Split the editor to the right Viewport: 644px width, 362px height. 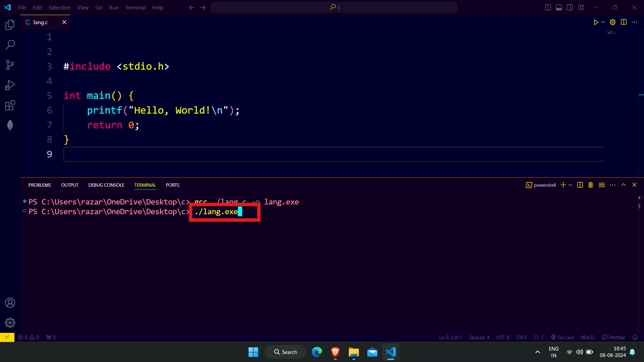[624, 22]
